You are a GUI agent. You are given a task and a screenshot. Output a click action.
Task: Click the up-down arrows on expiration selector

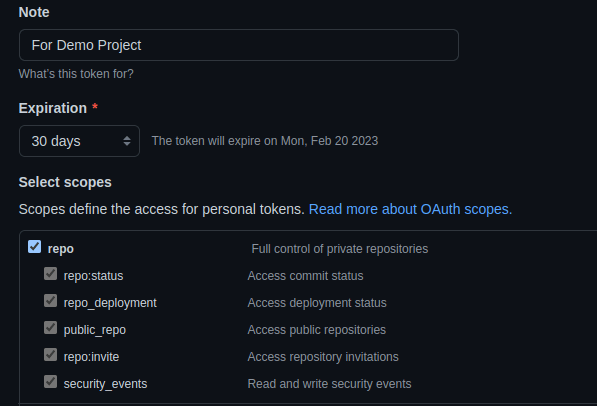tap(127, 141)
